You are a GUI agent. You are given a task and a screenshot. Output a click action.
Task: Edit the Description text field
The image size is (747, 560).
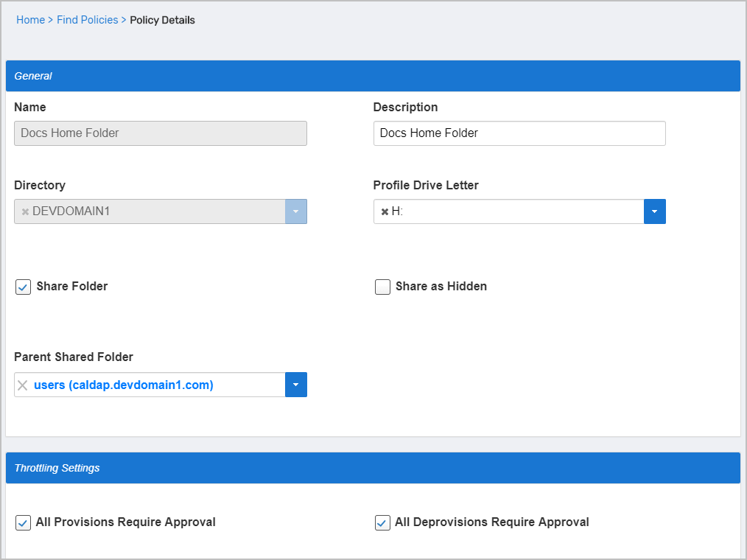(519, 133)
